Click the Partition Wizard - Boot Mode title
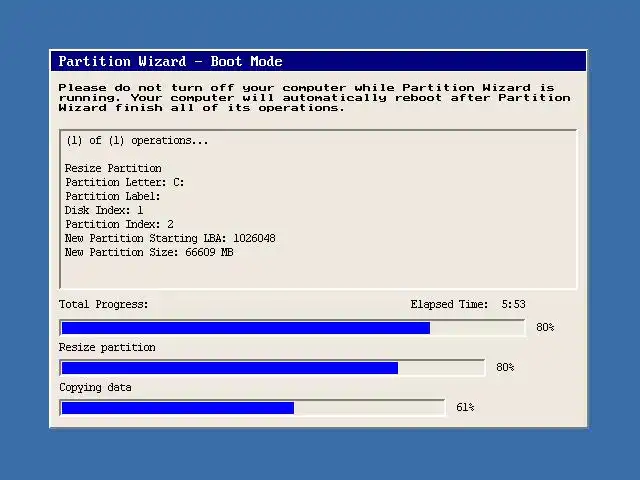Viewport: 640px width, 480px height. [170, 61]
